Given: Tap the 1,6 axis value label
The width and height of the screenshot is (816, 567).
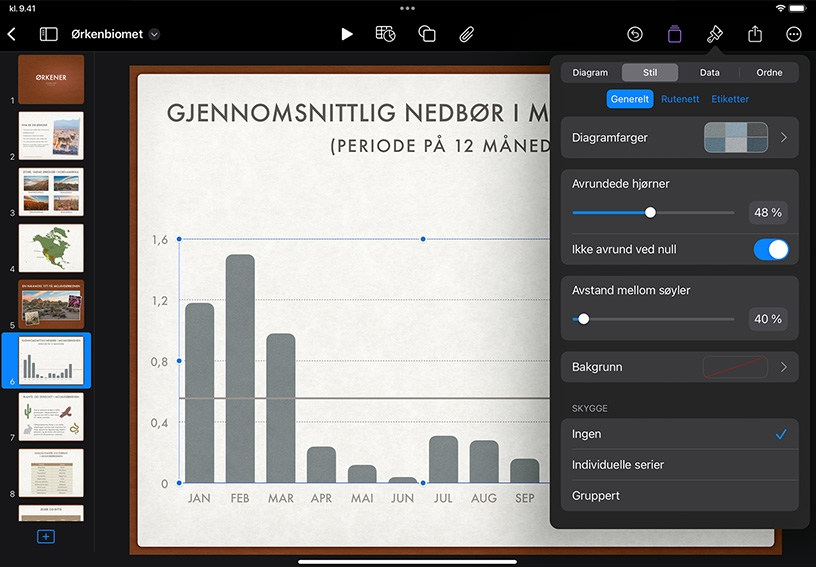Looking at the screenshot, I should tap(160, 240).
